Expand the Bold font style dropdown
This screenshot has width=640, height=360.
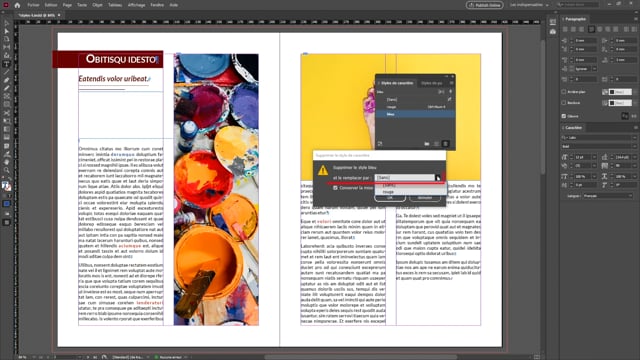pyautogui.click(x=599, y=146)
